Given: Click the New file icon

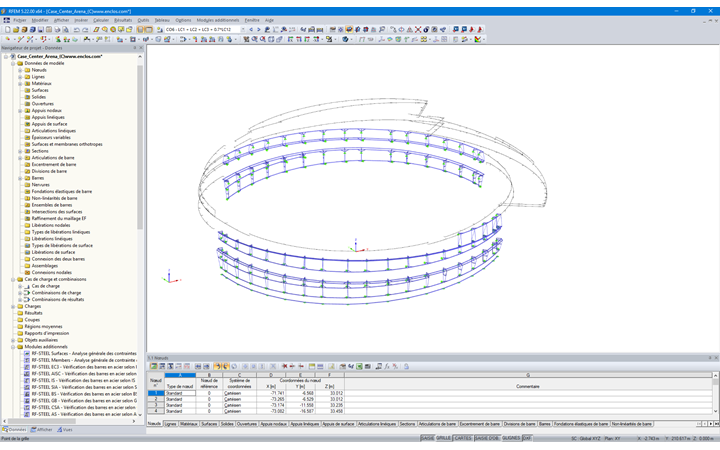Looking at the screenshot, I should coord(8,29).
